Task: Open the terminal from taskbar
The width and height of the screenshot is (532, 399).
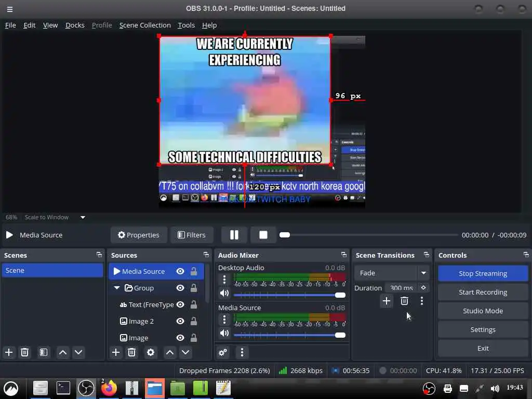Action: click(x=63, y=388)
